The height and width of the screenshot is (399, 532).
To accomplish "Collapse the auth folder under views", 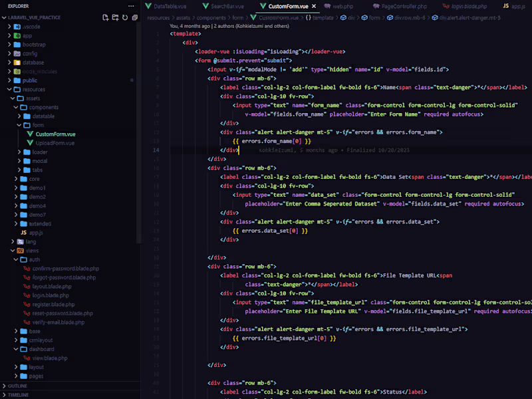I will 33,259.
